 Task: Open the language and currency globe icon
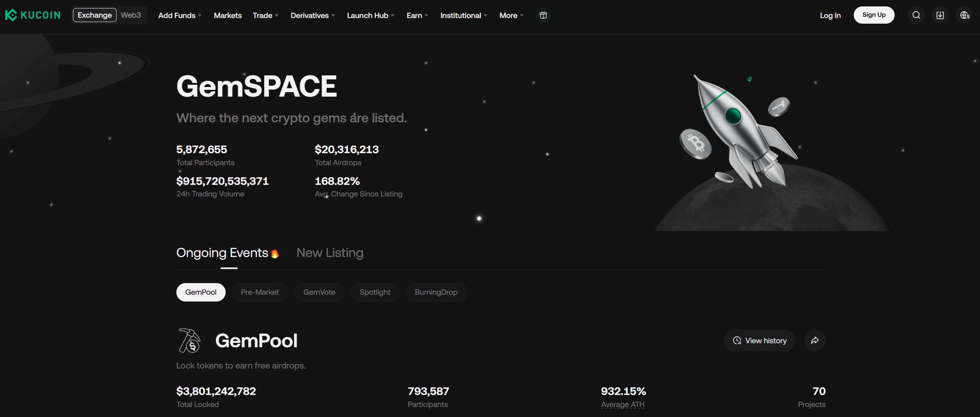pos(965,15)
